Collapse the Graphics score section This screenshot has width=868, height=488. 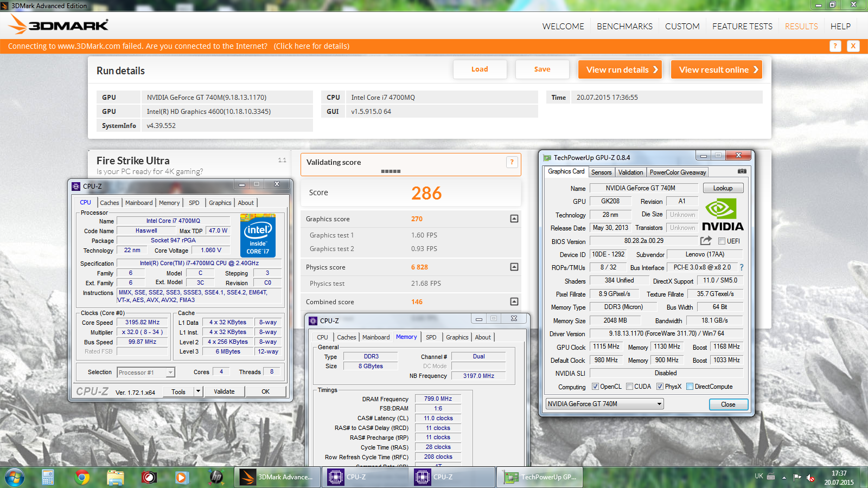pos(514,219)
